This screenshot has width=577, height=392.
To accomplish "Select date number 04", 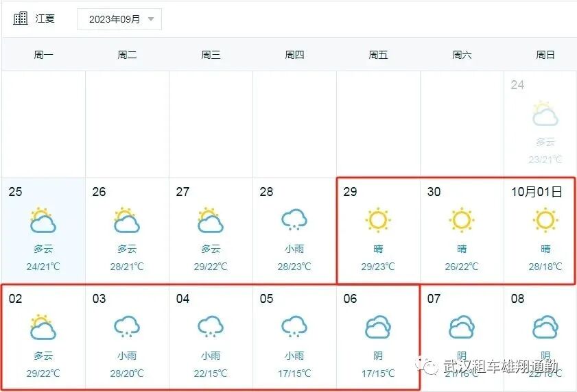I will pos(183,298).
